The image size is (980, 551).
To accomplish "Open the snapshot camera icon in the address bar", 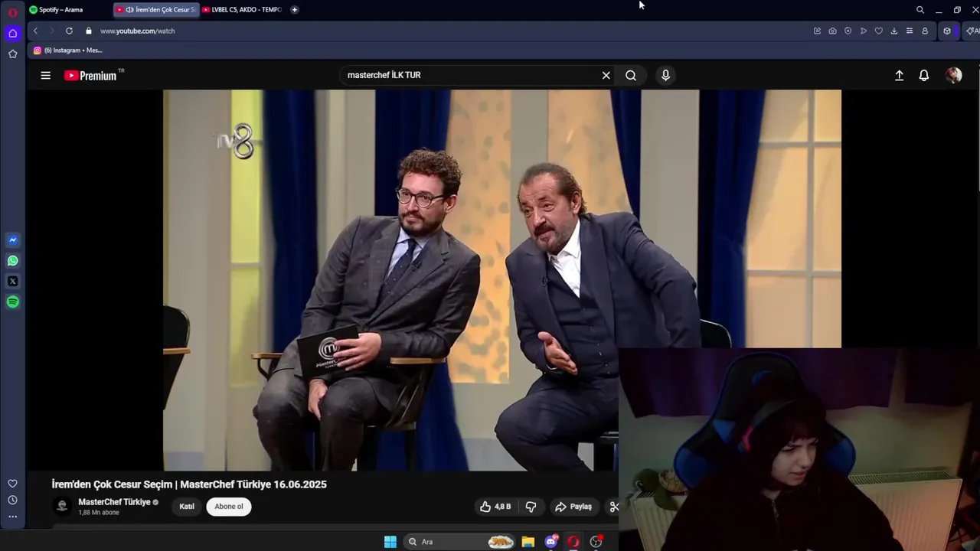I will point(832,31).
